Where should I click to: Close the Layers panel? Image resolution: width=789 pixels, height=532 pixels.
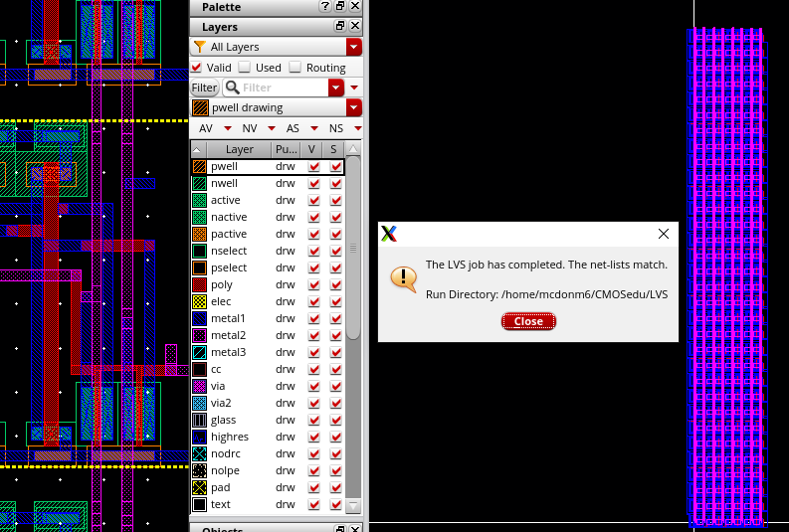355,26
